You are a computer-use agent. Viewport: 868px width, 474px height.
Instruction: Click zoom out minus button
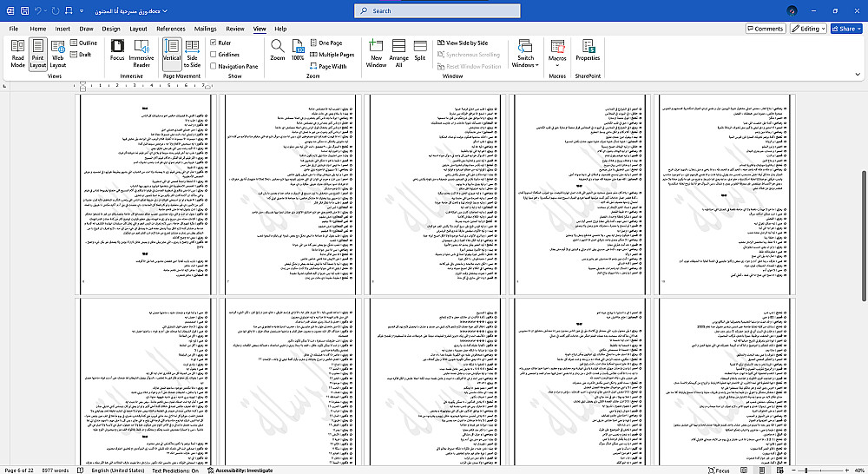coord(794,471)
